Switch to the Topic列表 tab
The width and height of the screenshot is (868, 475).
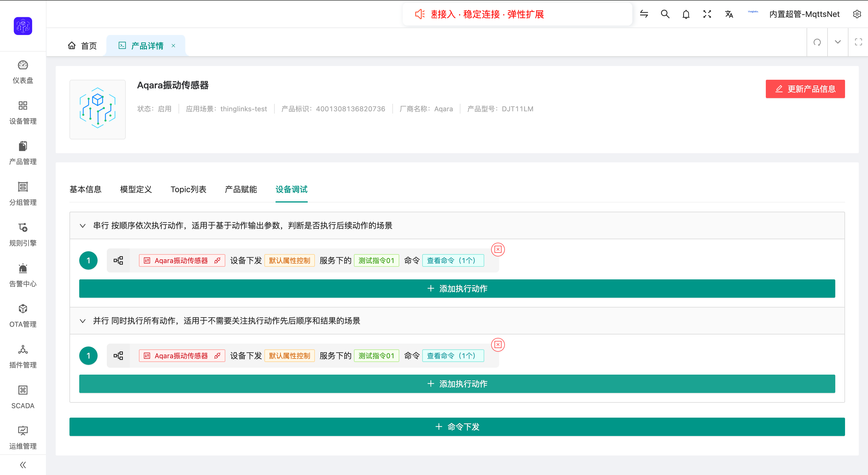[x=188, y=189]
